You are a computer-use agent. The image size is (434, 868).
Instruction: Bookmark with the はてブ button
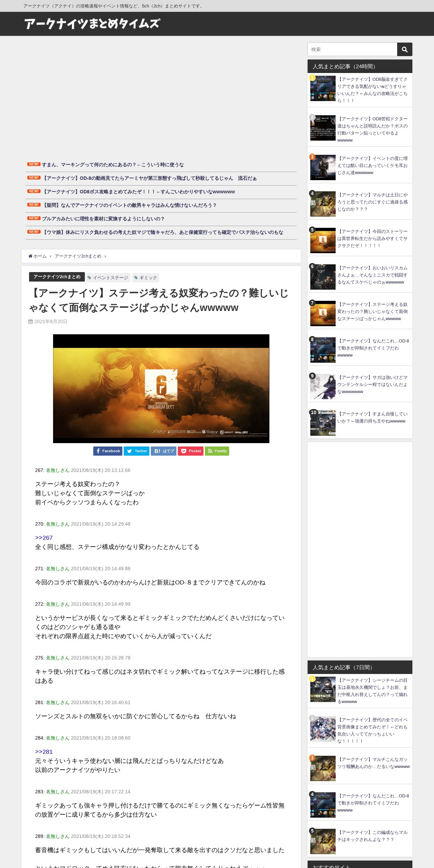click(x=164, y=451)
